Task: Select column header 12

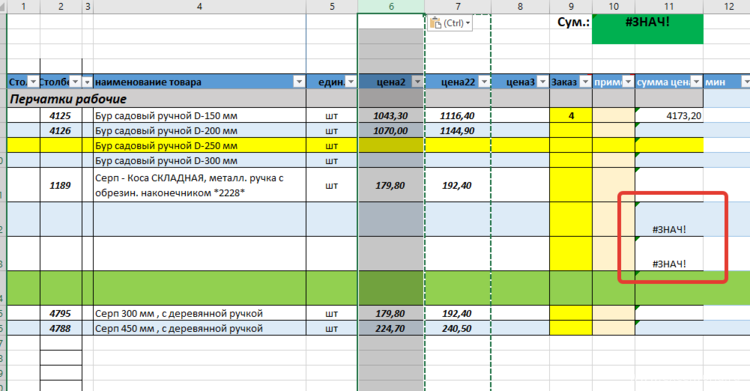Action: pos(727,6)
